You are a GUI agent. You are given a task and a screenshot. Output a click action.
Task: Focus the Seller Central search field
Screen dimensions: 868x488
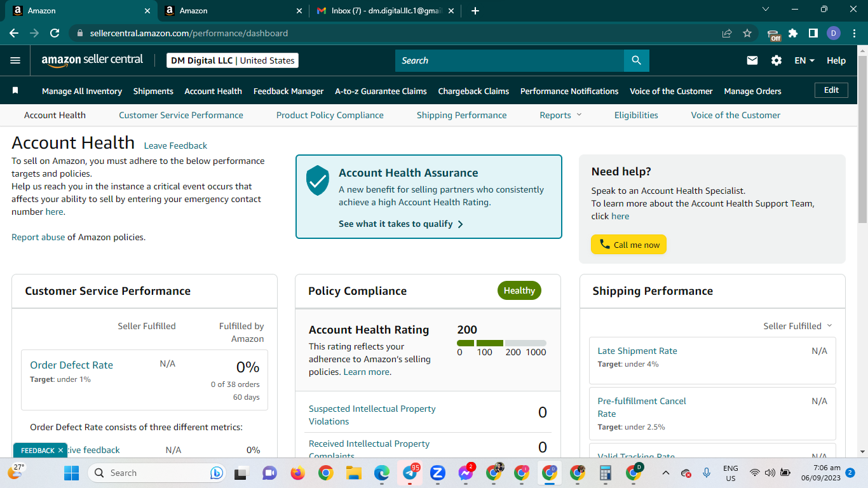coord(510,60)
